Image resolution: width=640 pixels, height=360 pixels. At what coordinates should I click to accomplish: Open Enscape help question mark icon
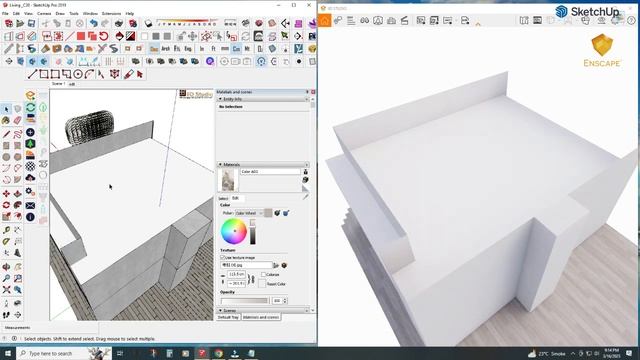(x=631, y=20)
